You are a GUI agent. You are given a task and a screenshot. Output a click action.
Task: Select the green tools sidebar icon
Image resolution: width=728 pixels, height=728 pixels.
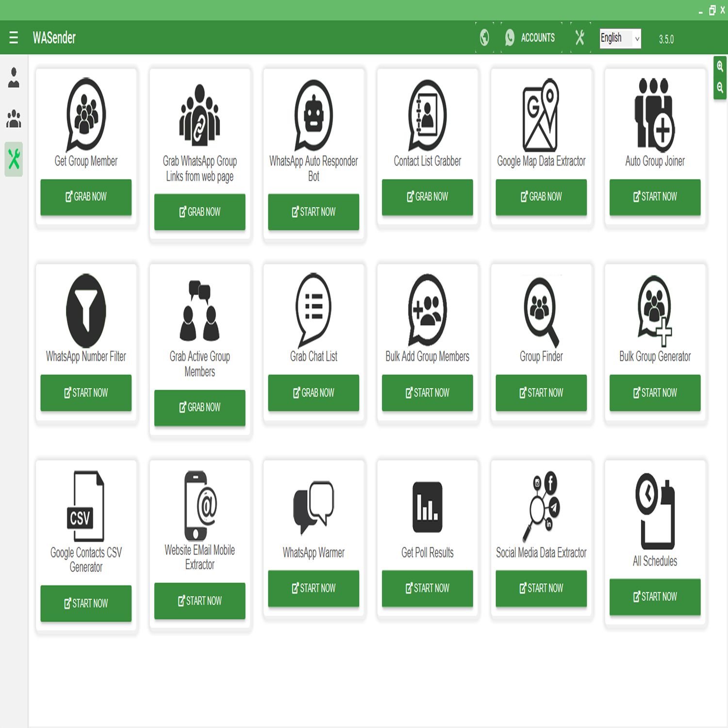14,159
